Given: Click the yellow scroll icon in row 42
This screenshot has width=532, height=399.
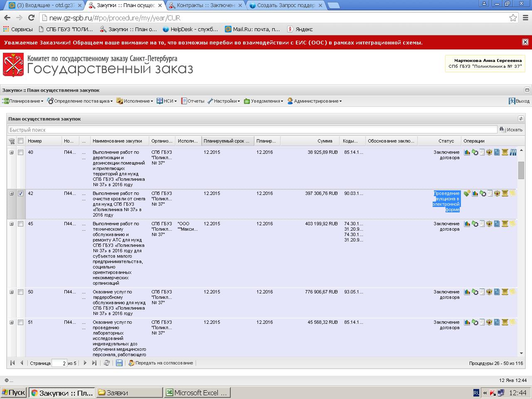Looking at the screenshot, I should (505, 194).
